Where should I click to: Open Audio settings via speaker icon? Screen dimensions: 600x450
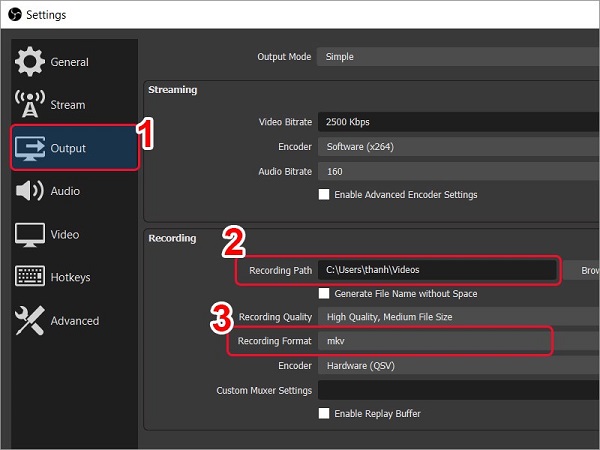31,191
